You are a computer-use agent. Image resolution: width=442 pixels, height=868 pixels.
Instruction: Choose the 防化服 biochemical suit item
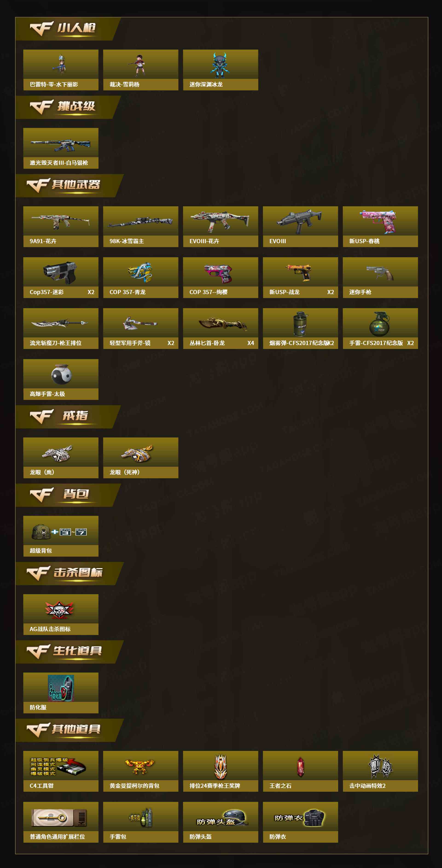click(x=61, y=693)
